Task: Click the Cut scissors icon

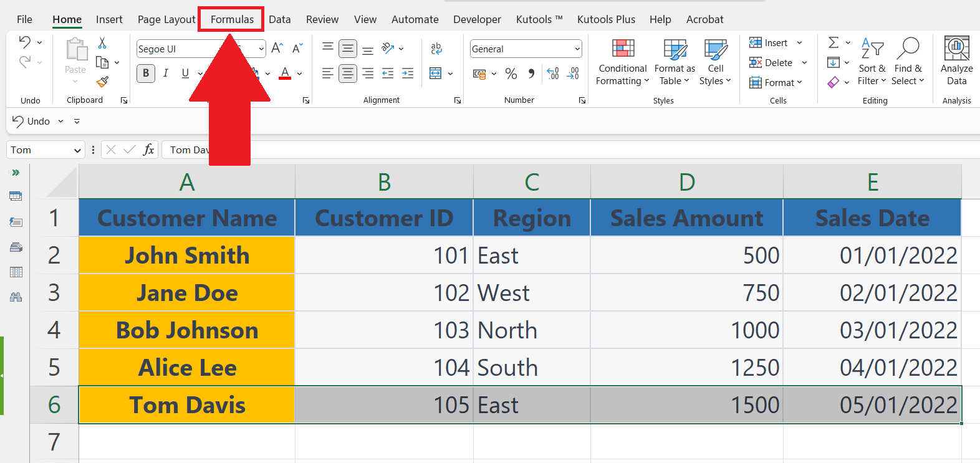Action: [102, 43]
